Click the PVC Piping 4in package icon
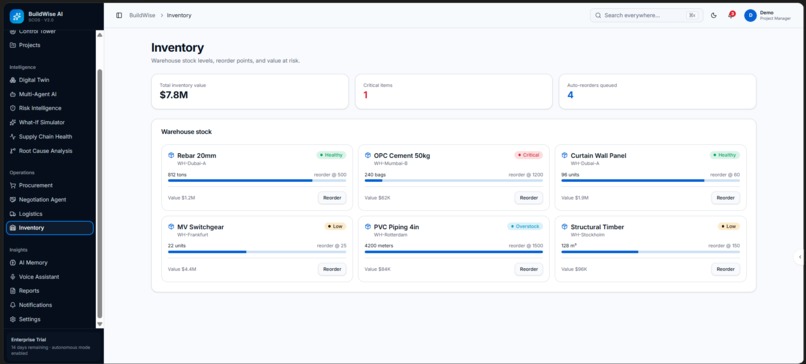 click(368, 227)
